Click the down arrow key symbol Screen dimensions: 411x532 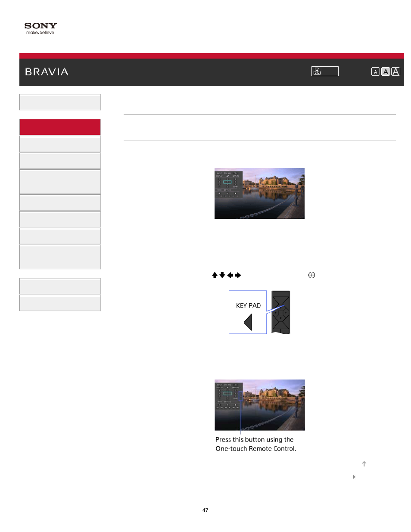point(222,275)
